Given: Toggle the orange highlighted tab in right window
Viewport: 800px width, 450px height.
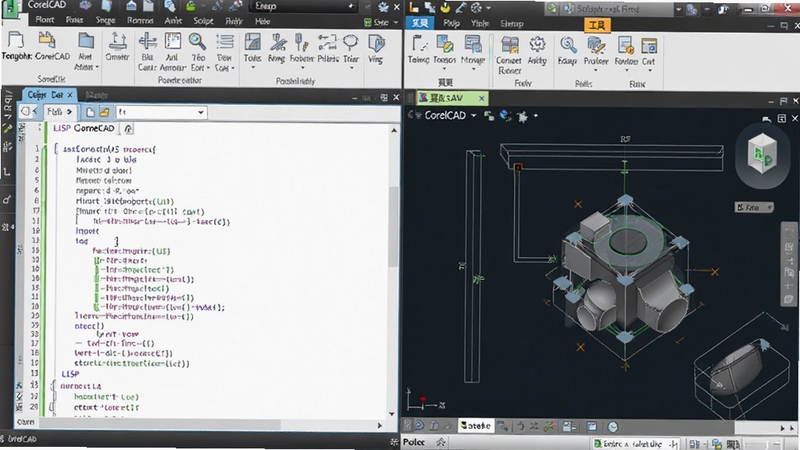Looking at the screenshot, I should (596, 25).
